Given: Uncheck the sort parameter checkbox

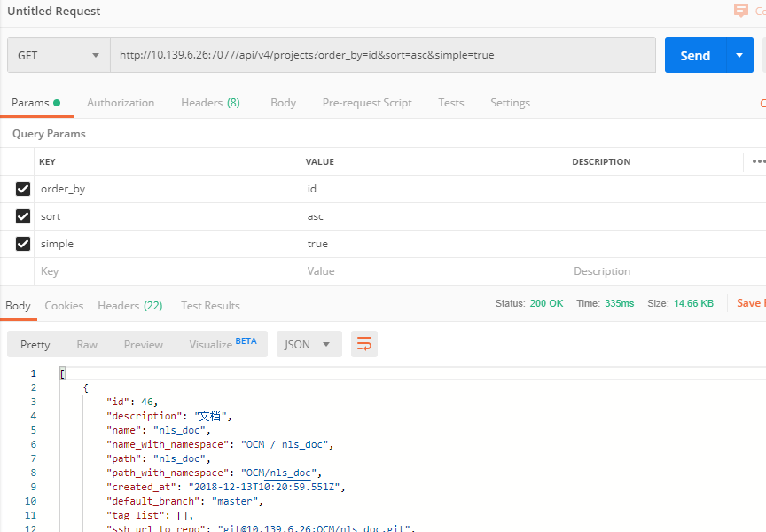Looking at the screenshot, I should [x=23, y=216].
